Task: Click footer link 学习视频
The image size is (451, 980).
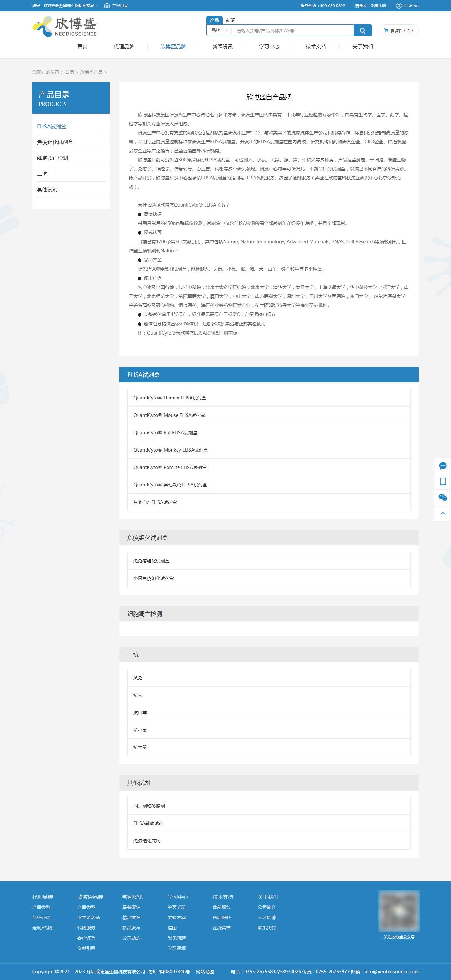Action: coord(177,948)
